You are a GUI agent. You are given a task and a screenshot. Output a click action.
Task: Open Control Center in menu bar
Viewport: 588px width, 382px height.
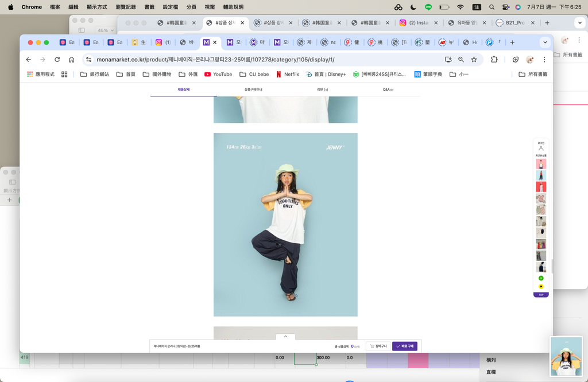(x=505, y=7)
